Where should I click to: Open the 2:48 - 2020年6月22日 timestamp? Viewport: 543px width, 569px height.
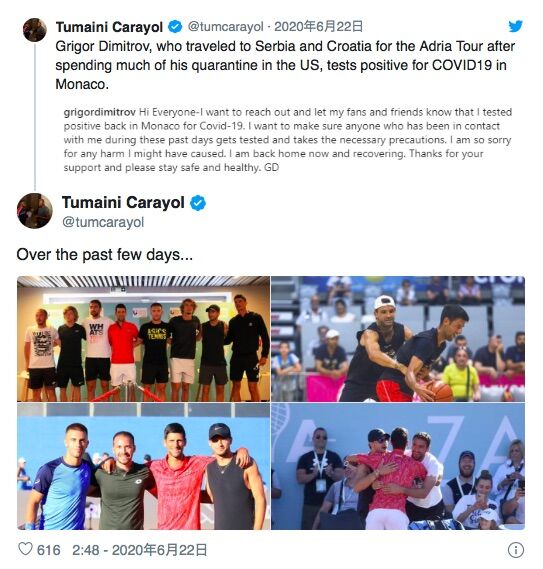click(139, 550)
